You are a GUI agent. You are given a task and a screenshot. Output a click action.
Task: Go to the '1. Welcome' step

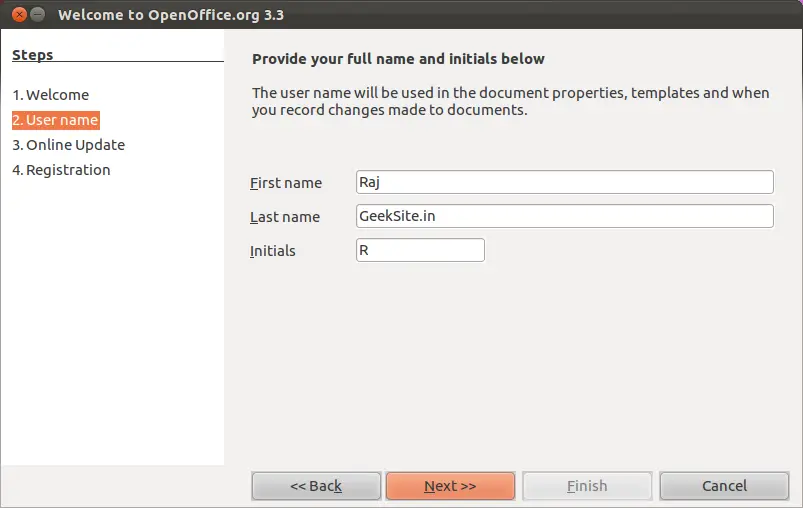51,95
